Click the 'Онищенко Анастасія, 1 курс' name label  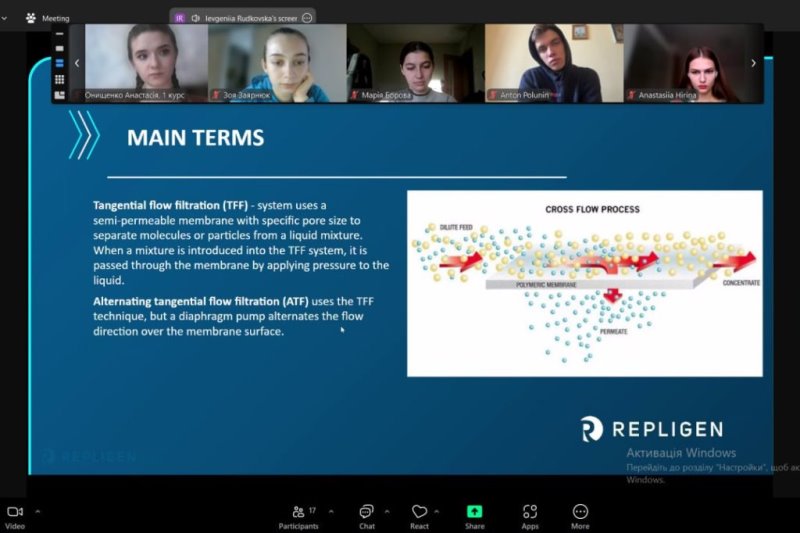pyautogui.click(x=134, y=95)
